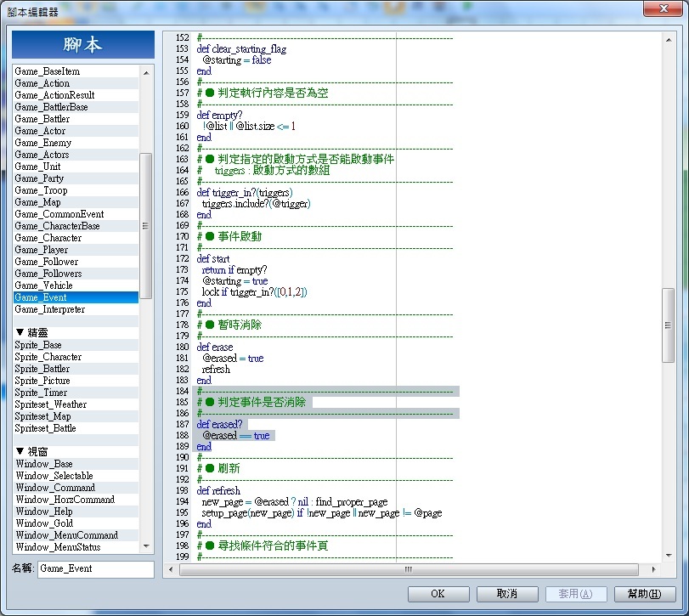Image resolution: width=689 pixels, height=616 pixels.
Task: Click the code line "def trigger_in?(triggers)"
Action: point(245,192)
